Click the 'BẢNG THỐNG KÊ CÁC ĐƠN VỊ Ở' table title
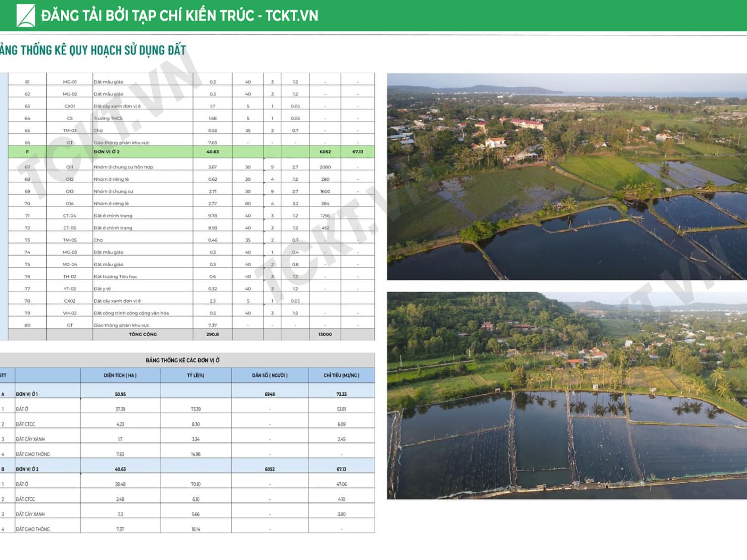Viewport: 747px width, 560px height. (x=182, y=360)
